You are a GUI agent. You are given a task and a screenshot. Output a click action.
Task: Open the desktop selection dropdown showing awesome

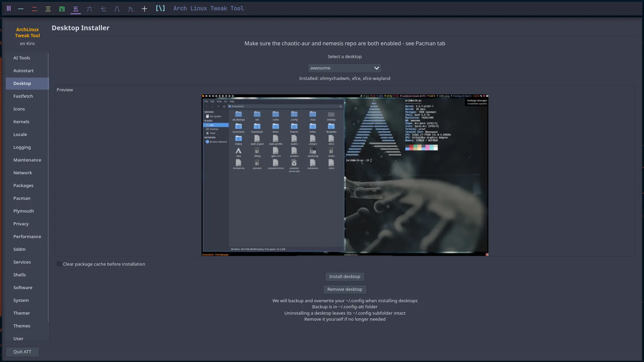coord(344,68)
